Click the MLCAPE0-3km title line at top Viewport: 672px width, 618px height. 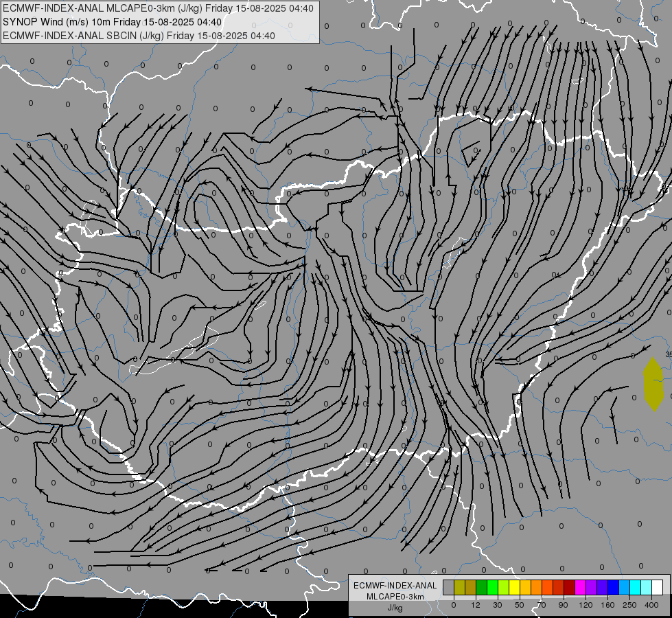[158, 8]
